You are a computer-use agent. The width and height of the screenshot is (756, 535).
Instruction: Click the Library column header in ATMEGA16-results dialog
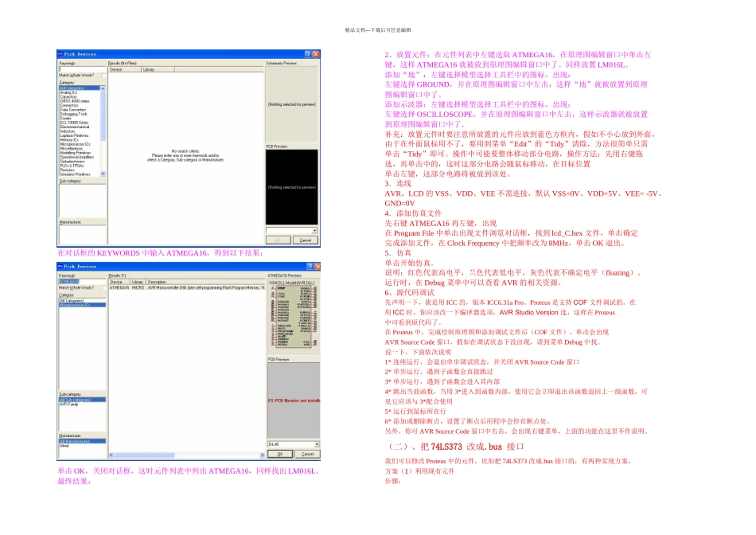coord(138,282)
